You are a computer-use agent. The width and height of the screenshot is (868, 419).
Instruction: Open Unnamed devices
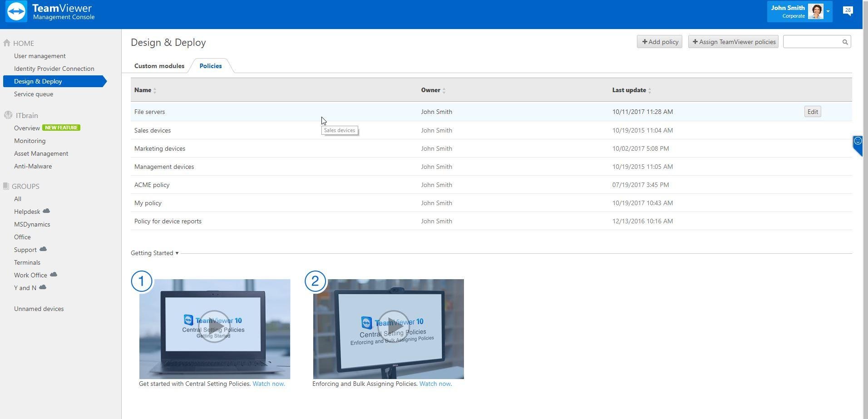click(39, 309)
